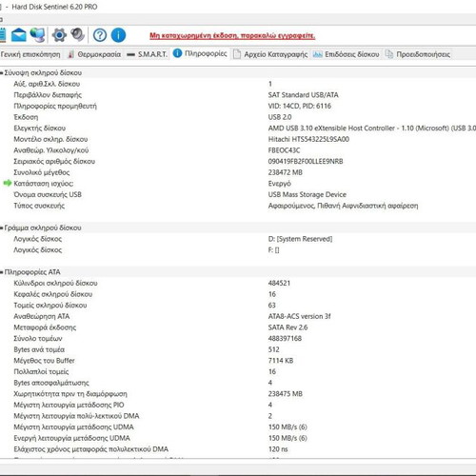Image resolution: width=476 pixels, height=476 pixels.
Task: Click the USB Mass Storage Device value
Action: pyautogui.click(x=307, y=194)
